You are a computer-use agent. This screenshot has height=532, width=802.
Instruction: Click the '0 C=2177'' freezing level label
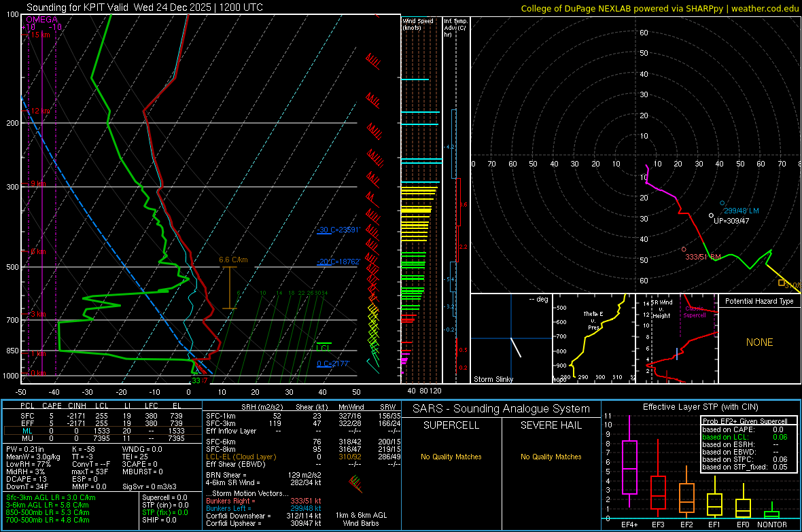pos(333,363)
